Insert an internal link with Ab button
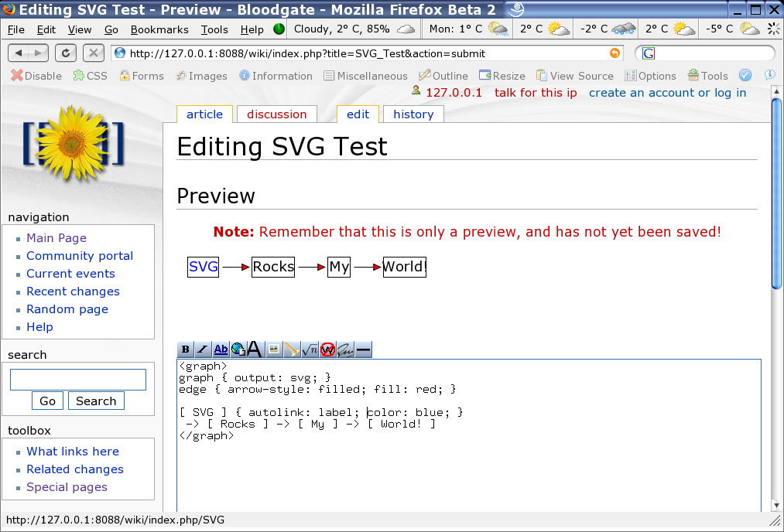The height and width of the screenshot is (532, 784). tap(221, 350)
